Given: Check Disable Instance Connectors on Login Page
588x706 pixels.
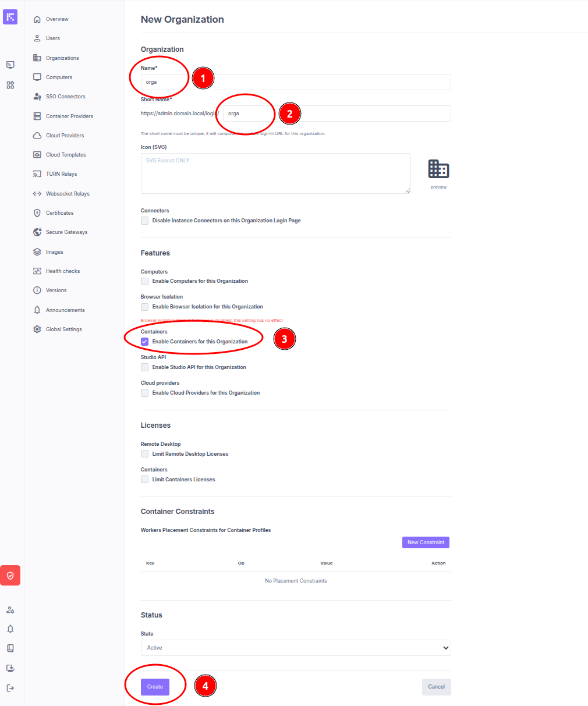Looking at the screenshot, I should pos(144,221).
